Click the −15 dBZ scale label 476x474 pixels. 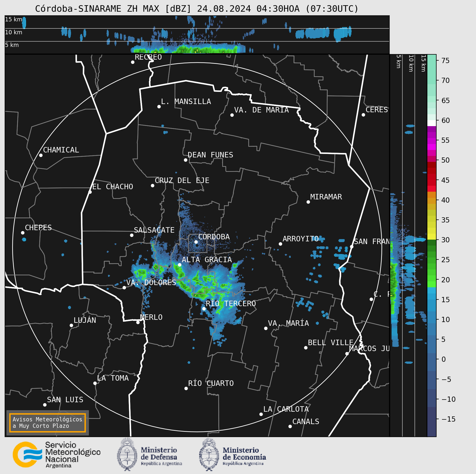(448, 419)
